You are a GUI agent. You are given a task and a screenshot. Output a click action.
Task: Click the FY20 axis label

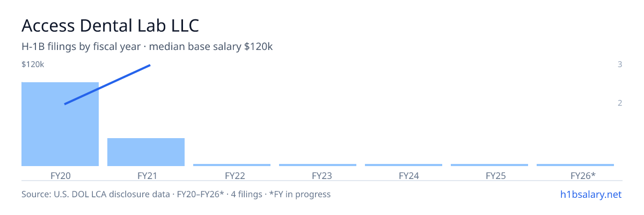pyautogui.click(x=60, y=175)
